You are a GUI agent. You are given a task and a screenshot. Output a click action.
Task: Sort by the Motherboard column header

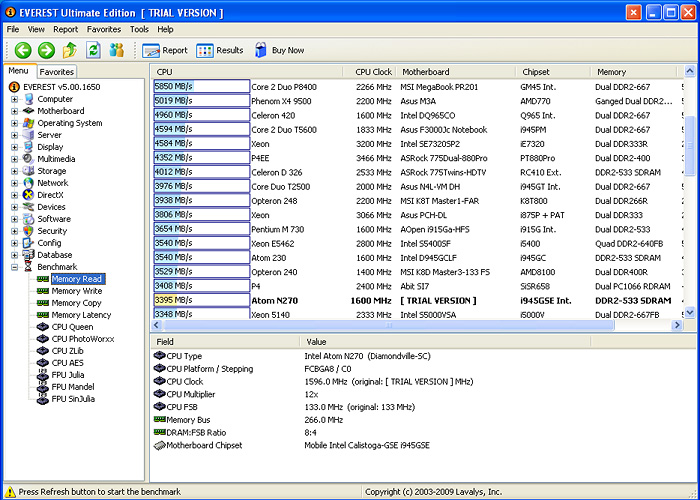pos(456,72)
